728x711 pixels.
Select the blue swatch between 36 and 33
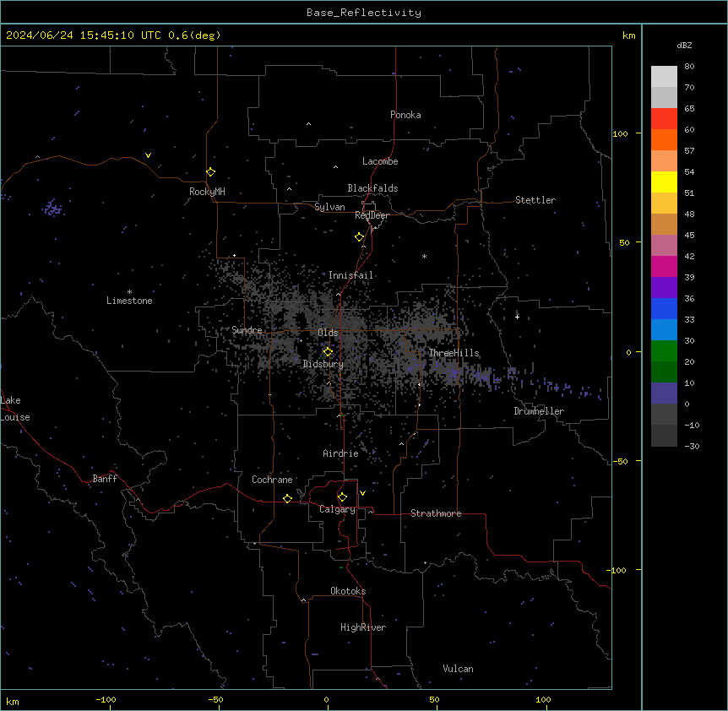coord(664,308)
